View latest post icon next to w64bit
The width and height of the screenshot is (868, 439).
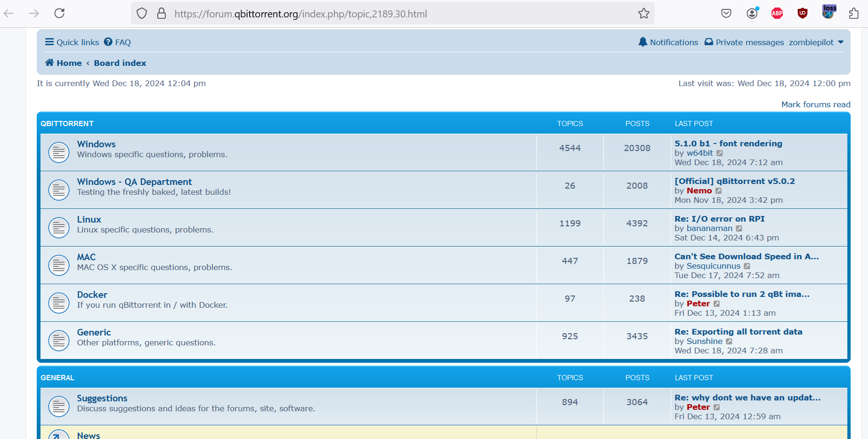720,153
